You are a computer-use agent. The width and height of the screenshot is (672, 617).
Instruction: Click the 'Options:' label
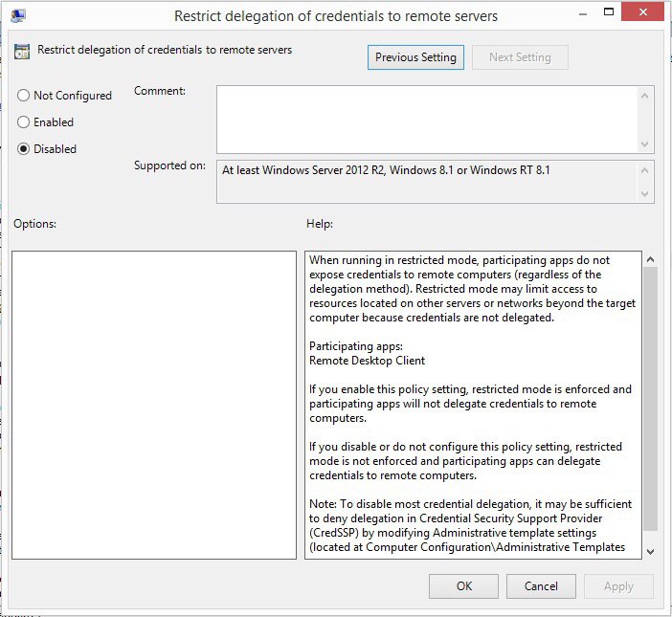point(34,224)
